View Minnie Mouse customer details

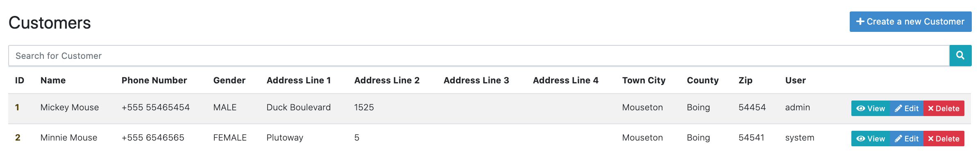(x=871, y=139)
